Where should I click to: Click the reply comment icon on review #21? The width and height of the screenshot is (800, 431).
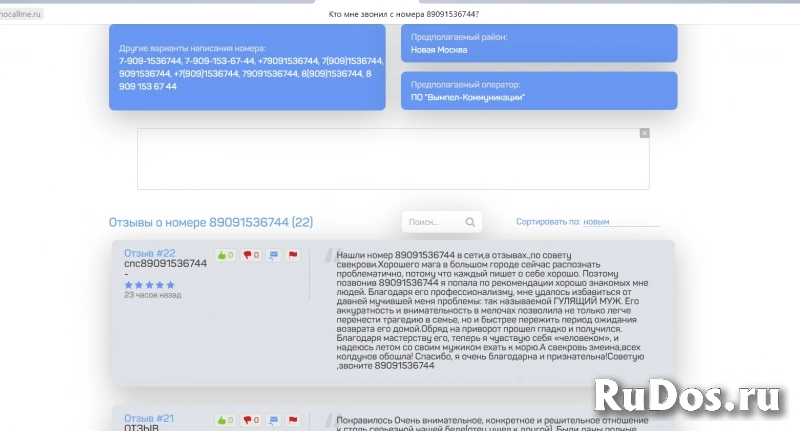pos(274,420)
